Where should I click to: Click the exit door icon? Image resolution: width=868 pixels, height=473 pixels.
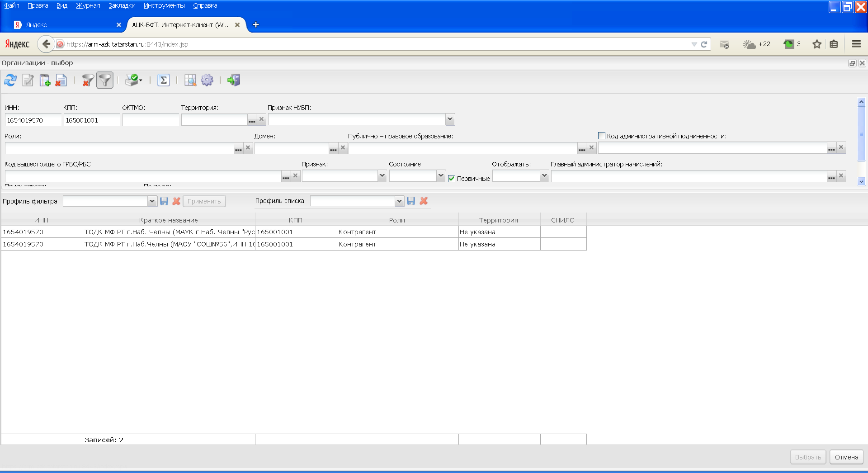(234, 80)
